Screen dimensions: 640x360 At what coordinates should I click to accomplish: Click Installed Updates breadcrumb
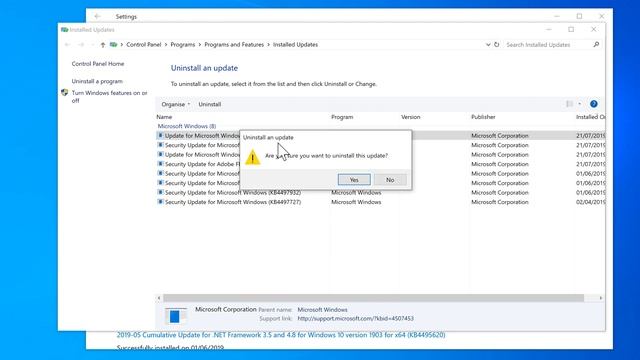[x=296, y=44]
